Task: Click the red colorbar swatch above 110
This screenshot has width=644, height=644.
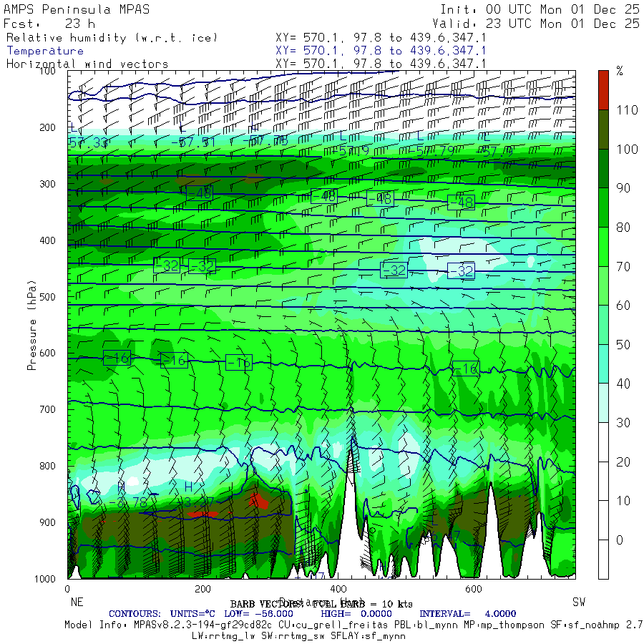Action: tap(603, 90)
